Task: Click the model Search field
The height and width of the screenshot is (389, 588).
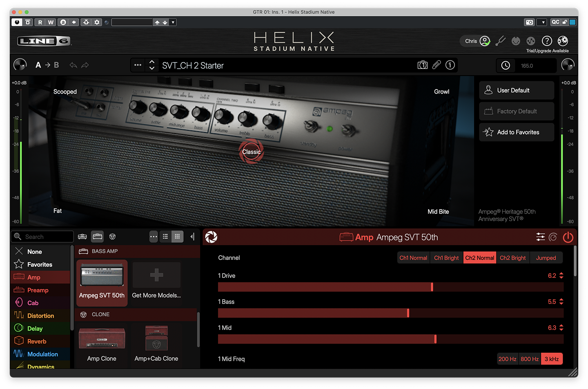Action: coord(42,237)
